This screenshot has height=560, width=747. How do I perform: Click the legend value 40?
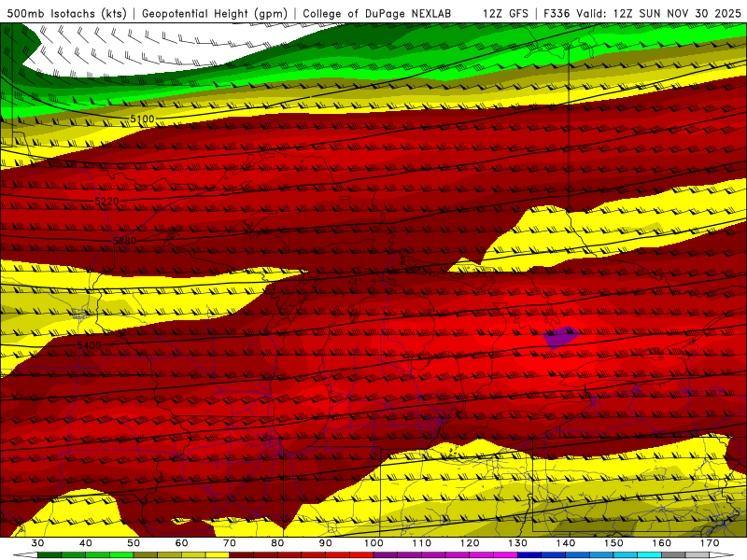86,543
